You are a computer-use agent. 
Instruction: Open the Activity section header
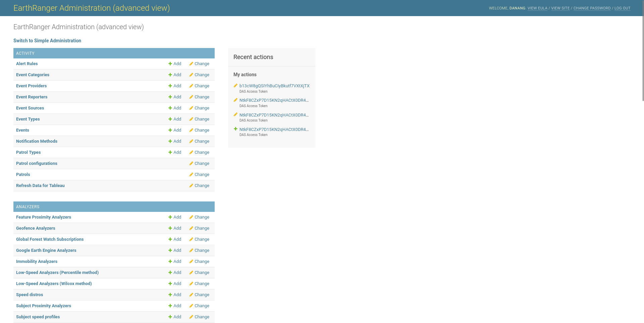click(25, 53)
